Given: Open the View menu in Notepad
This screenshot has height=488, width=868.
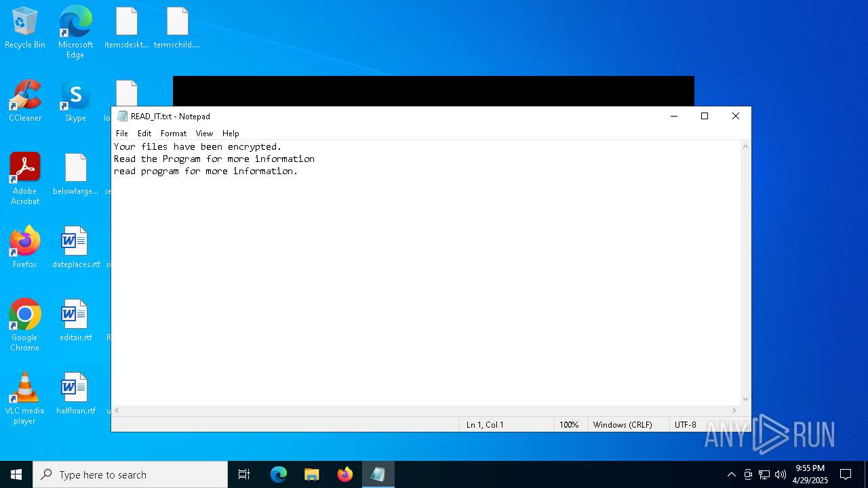Looking at the screenshot, I should tap(204, 134).
